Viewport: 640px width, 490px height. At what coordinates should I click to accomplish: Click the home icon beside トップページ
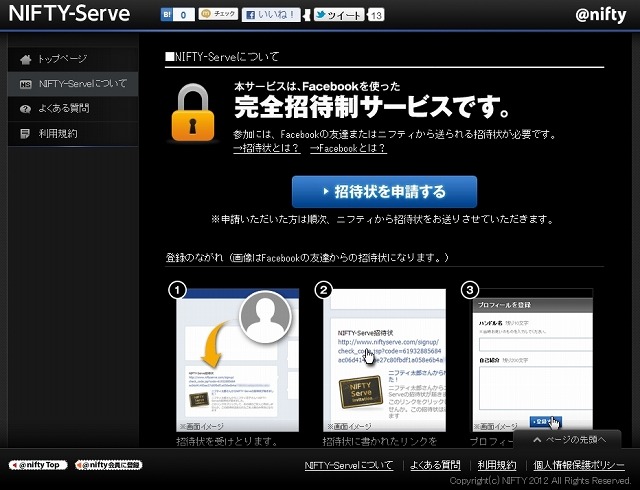pos(25,60)
